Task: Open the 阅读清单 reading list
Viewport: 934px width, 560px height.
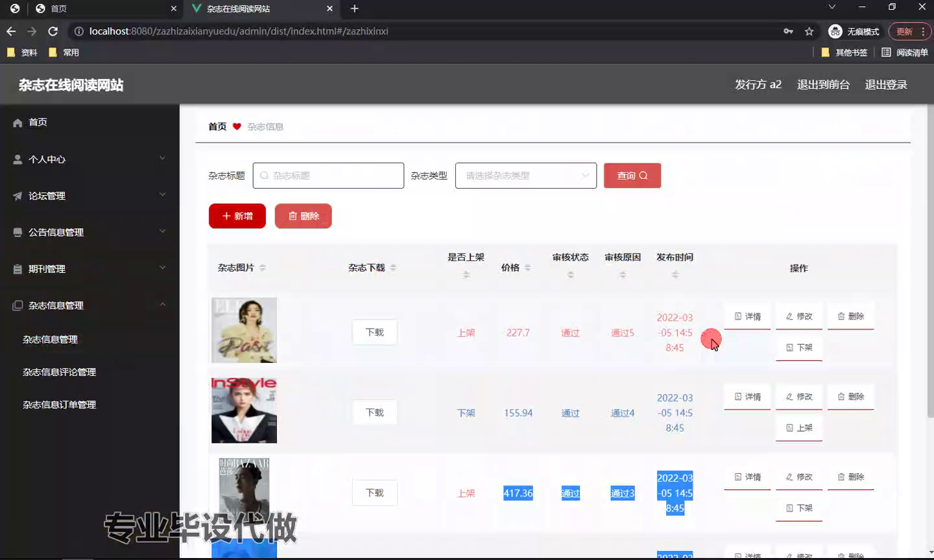Action: 905,52
